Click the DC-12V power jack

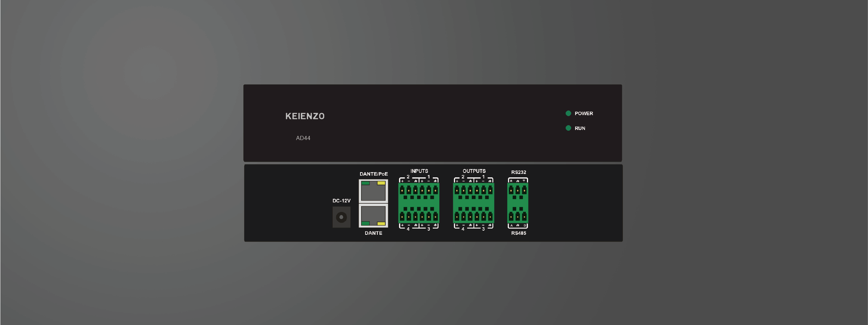(341, 217)
